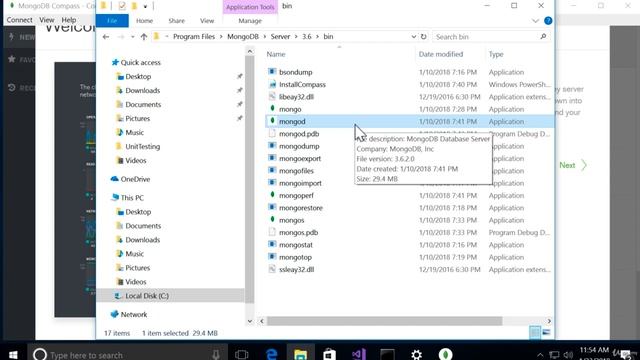Screen dimensions: 640x360
Task: Select the mongod.pdb file
Action: pos(299,134)
